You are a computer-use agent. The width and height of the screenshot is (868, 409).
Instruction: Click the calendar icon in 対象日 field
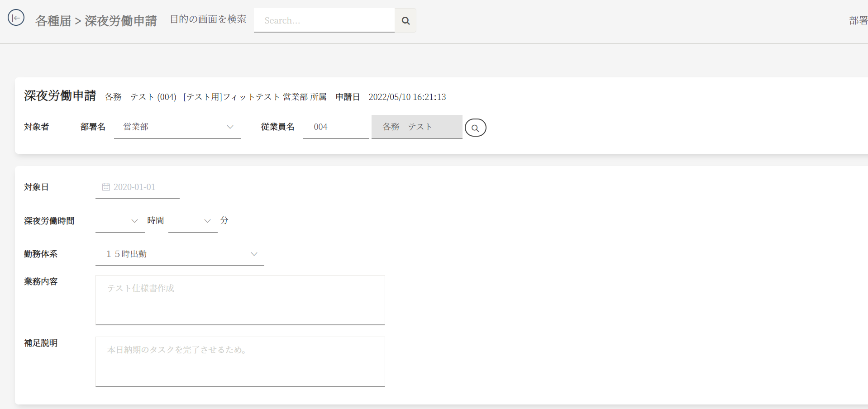106,187
